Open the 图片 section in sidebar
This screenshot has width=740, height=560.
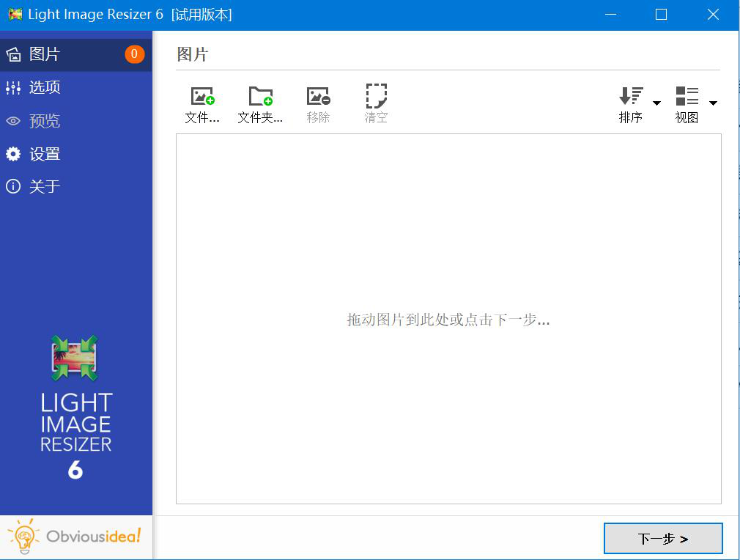coord(75,55)
